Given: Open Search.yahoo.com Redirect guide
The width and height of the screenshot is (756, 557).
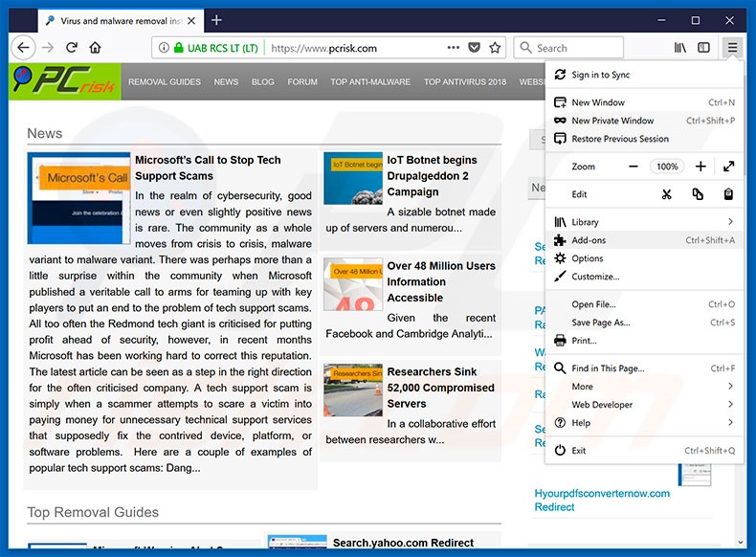Looking at the screenshot, I should [x=403, y=543].
